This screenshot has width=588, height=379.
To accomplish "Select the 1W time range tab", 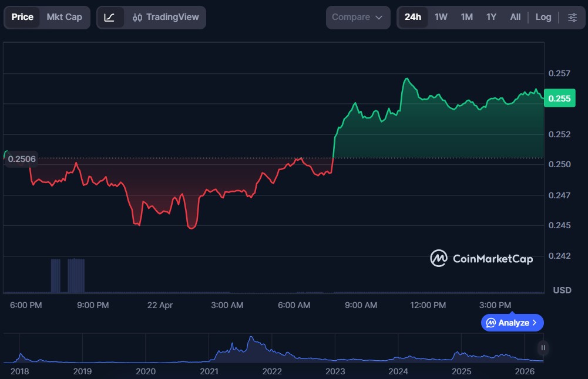I will coord(441,17).
